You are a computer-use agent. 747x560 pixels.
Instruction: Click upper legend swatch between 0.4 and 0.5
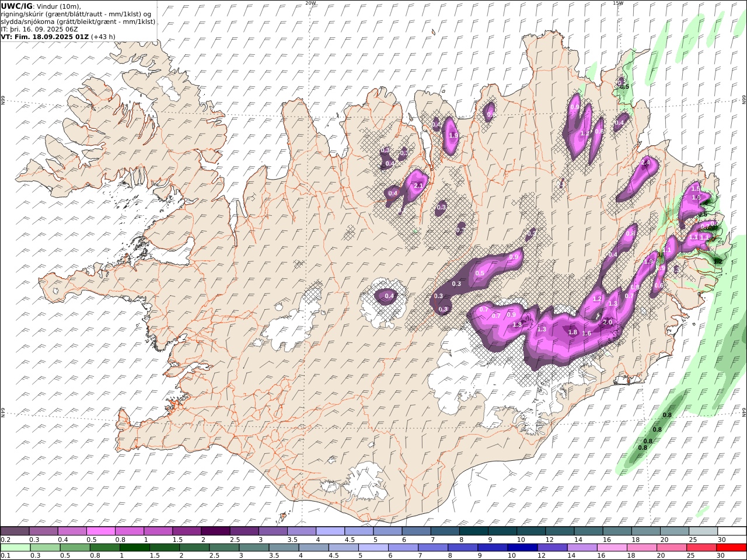click(72, 531)
